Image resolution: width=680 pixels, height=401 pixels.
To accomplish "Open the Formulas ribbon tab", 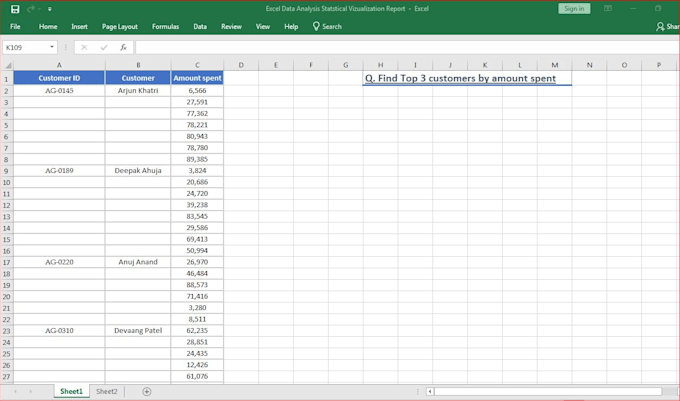I will [165, 27].
